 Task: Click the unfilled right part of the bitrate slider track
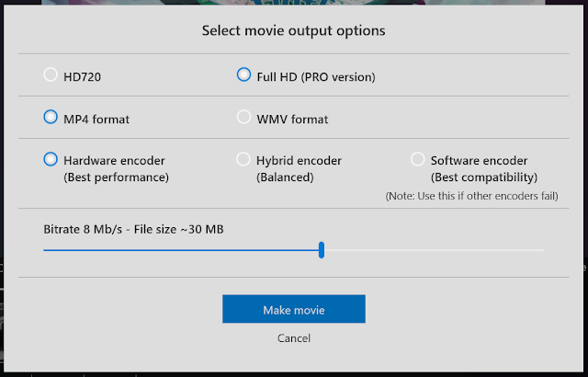(x=432, y=249)
